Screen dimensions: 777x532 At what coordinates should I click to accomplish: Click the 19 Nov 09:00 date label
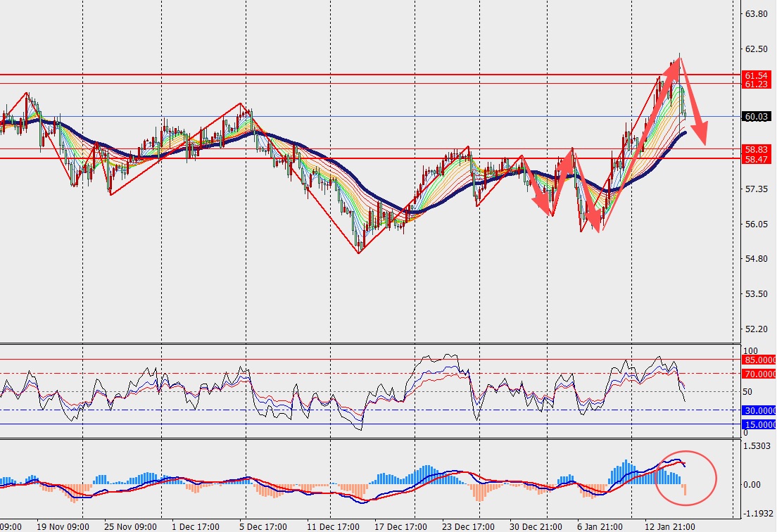(63, 526)
